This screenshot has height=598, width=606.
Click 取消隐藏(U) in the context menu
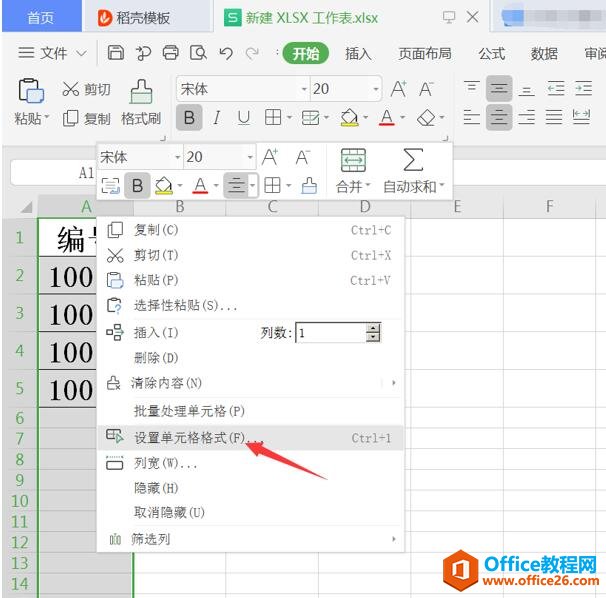pos(169,513)
